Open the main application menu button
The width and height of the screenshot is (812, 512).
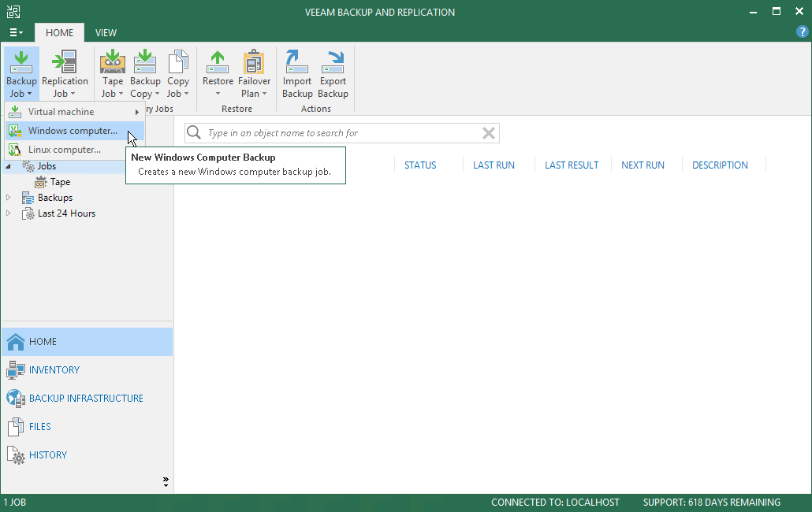coord(16,32)
